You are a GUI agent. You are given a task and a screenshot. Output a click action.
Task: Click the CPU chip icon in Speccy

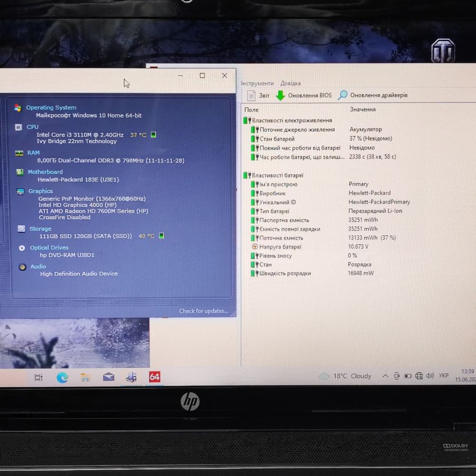(x=19, y=127)
